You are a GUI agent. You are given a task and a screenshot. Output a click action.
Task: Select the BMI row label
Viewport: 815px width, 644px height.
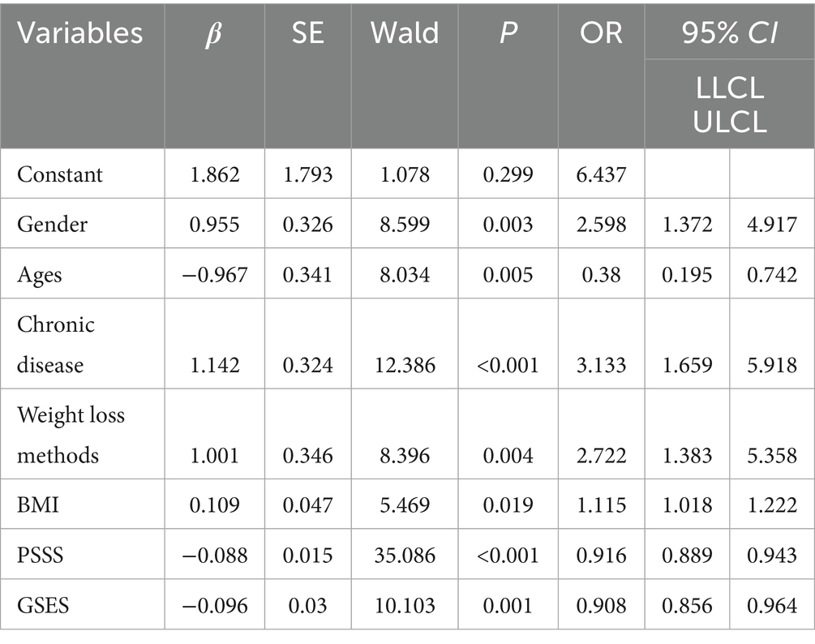tap(36, 505)
